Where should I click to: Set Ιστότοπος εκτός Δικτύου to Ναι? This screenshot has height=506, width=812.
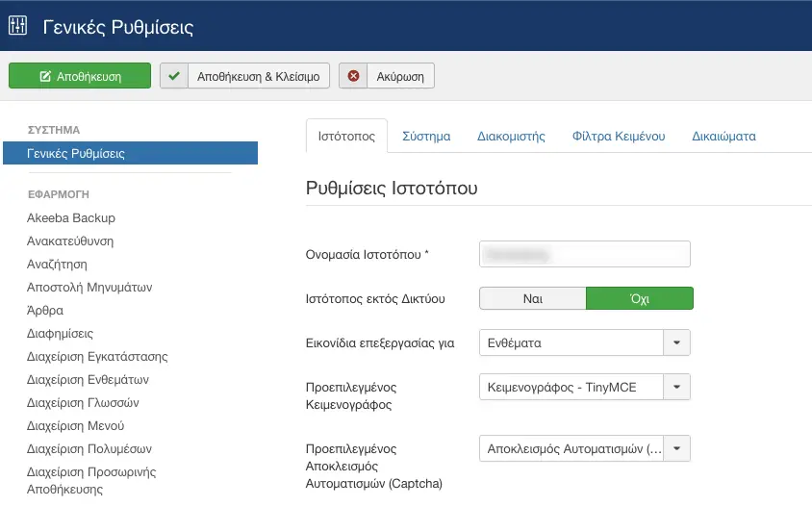coord(532,299)
